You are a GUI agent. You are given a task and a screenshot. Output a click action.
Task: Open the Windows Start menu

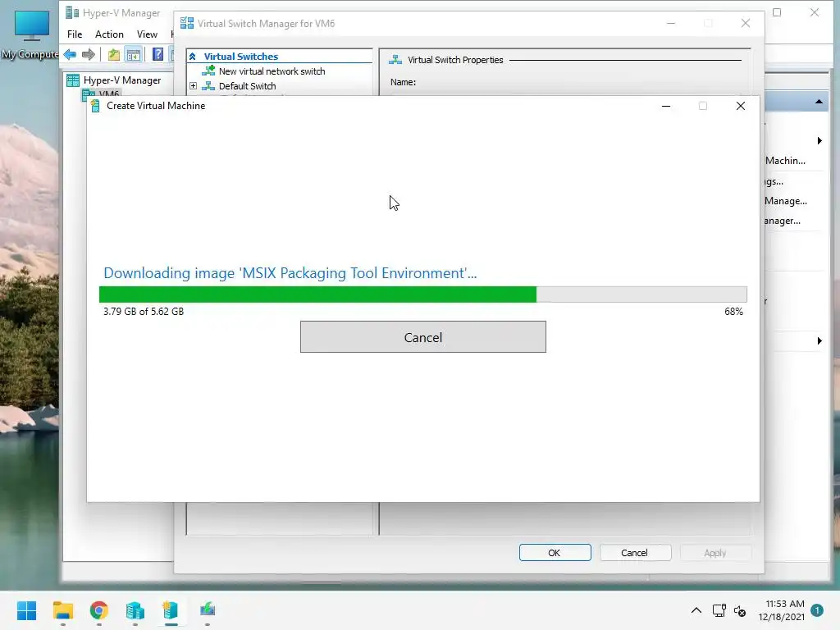coord(26,609)
